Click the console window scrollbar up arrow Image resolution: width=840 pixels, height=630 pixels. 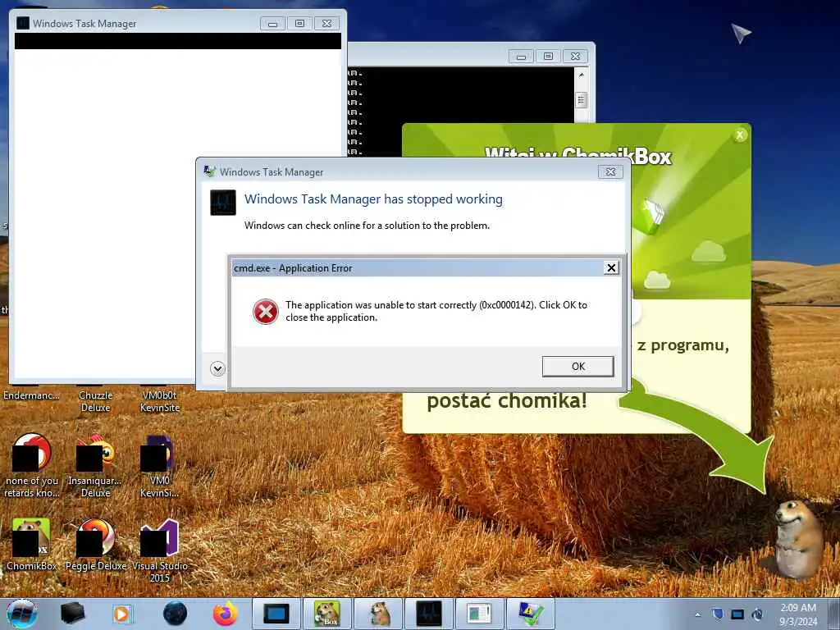(582, 75)
